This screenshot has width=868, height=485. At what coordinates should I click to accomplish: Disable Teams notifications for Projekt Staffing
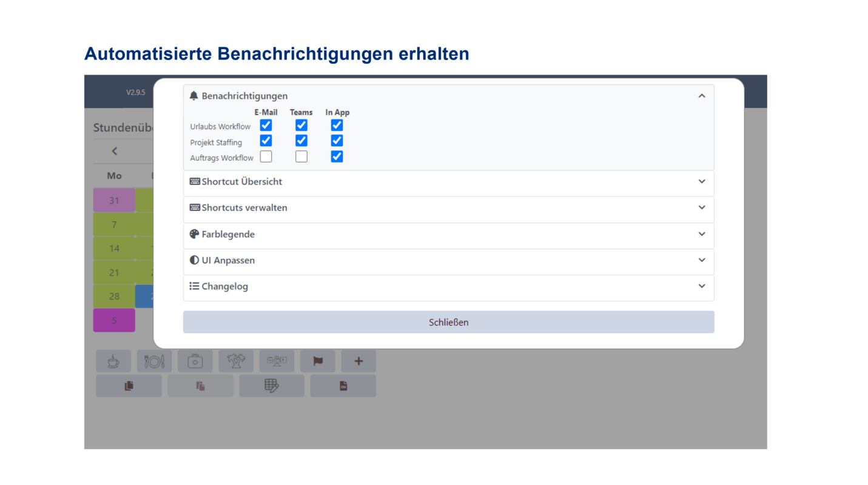tap(301, 141)
